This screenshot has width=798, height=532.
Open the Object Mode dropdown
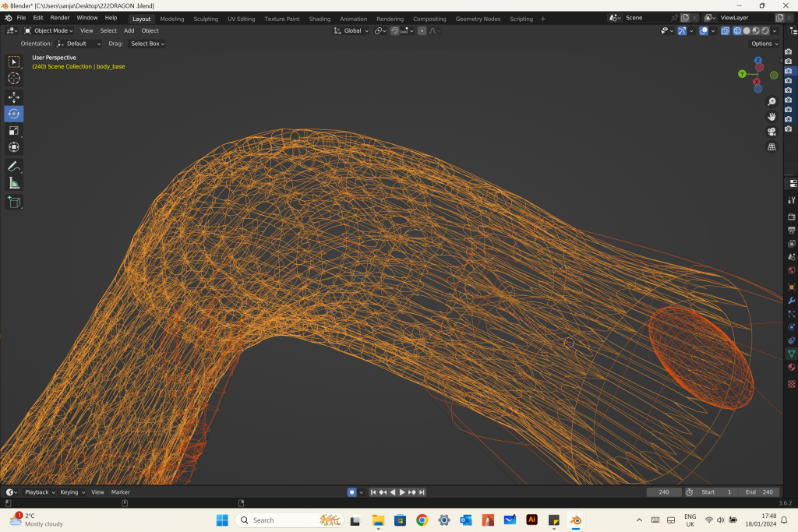pyautogui.click(x=48, y=31)
